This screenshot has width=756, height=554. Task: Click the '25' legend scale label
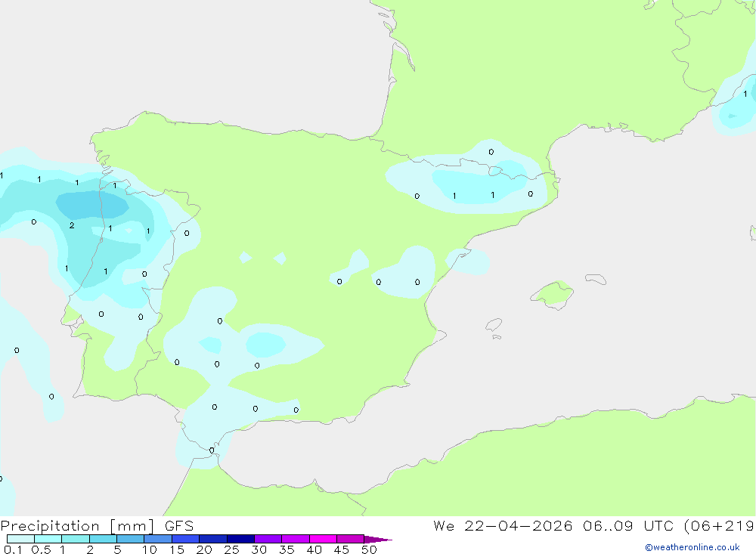(x=231, y=549)
